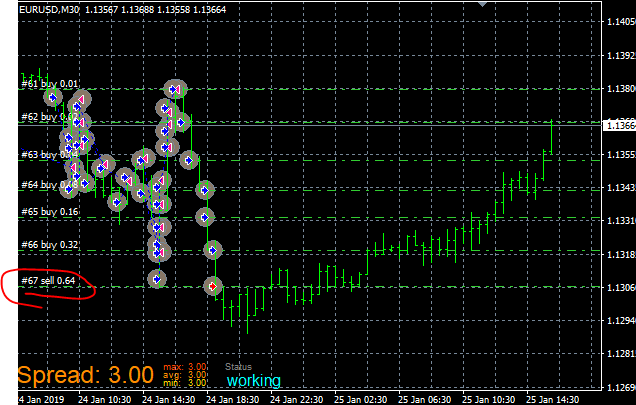Select the lone blue buy arrow on the #64 line
Image resolution: width=636 pixels, height=405 pixels.
tap(205, 190)
